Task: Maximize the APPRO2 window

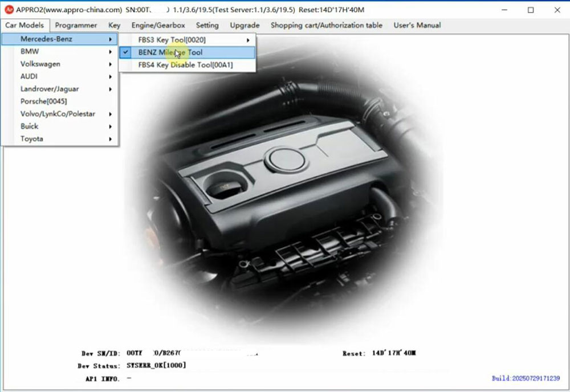Action: point(531,10)
